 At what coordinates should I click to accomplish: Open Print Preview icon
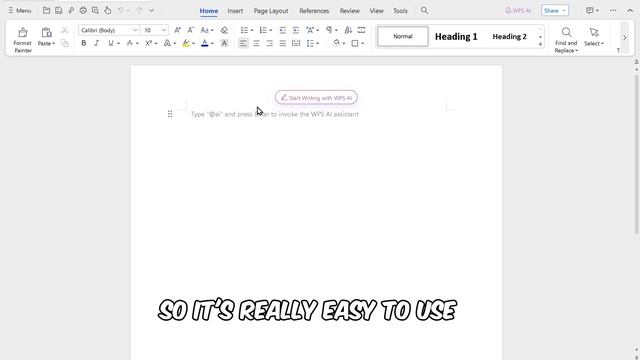coord(95,11)
